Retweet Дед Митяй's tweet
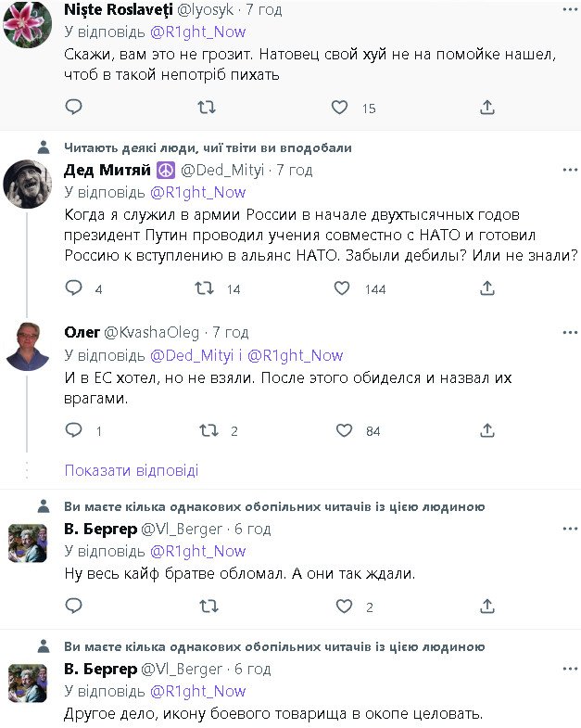 pos(208,289)
